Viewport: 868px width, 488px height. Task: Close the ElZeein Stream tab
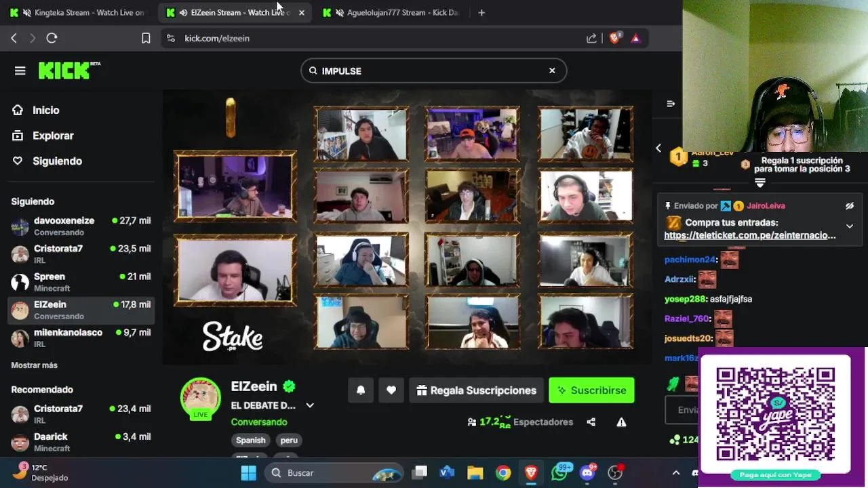[301, 12]
